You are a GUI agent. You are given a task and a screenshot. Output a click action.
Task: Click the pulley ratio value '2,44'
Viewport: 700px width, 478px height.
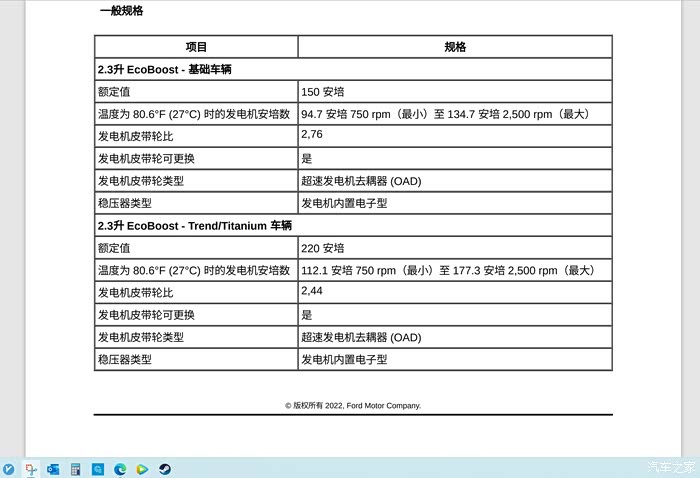312,291
